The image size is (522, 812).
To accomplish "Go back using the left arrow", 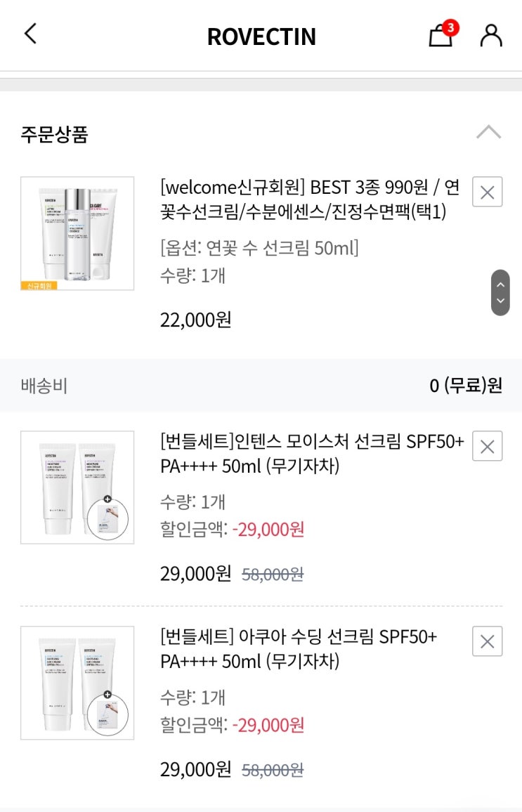I will 30,33.
